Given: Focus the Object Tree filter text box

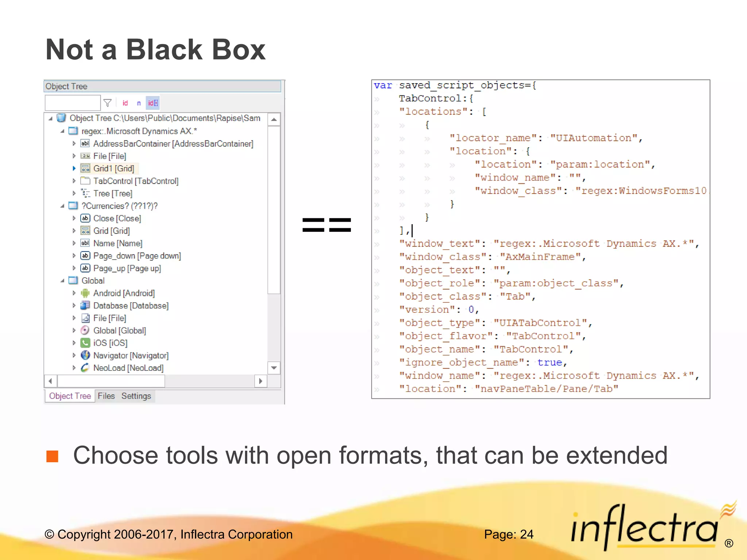Looking at the screenshot, I should 73,103.
